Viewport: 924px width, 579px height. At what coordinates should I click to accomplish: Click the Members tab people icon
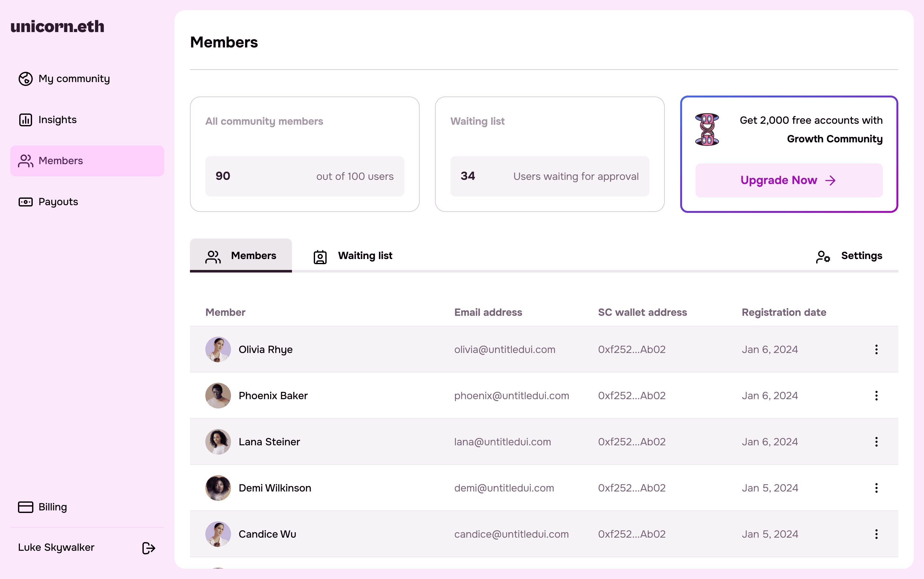pos(213,256)
